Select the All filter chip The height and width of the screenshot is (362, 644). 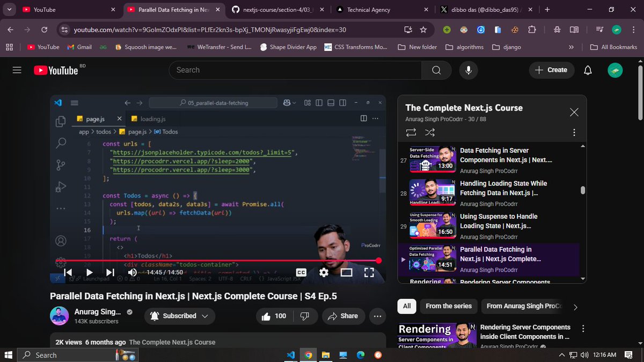[407, 306]
